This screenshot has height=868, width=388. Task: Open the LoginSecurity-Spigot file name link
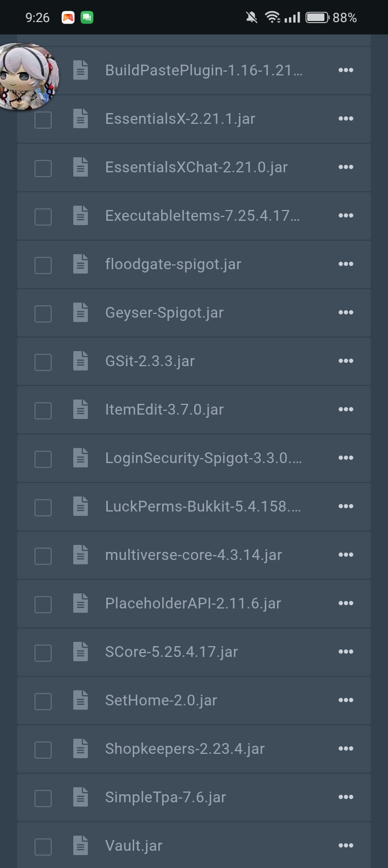coord(203,458)
